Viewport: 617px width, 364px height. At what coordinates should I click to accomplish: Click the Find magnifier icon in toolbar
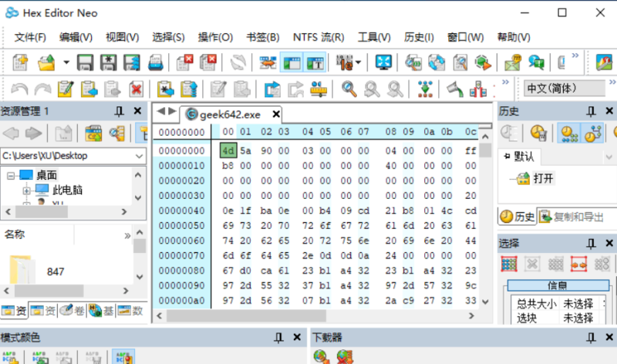click(349, 89)
